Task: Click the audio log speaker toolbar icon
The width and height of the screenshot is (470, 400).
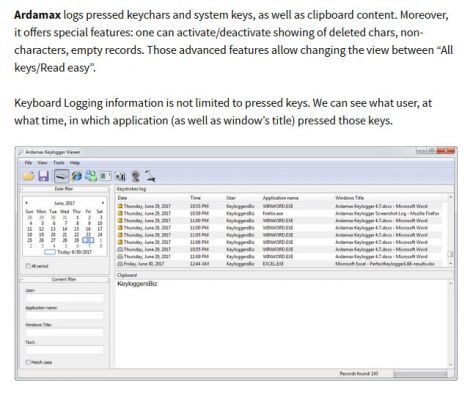Action: coord(120,176)
